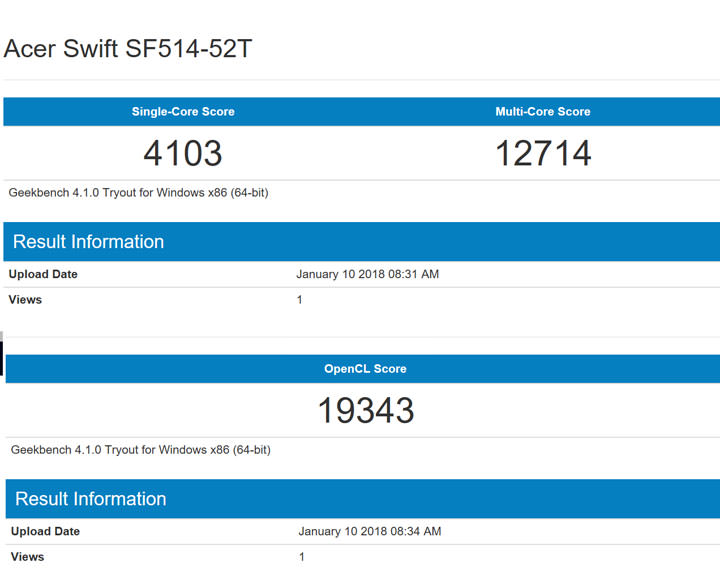Click the second Result Information header

pos(90,499)
